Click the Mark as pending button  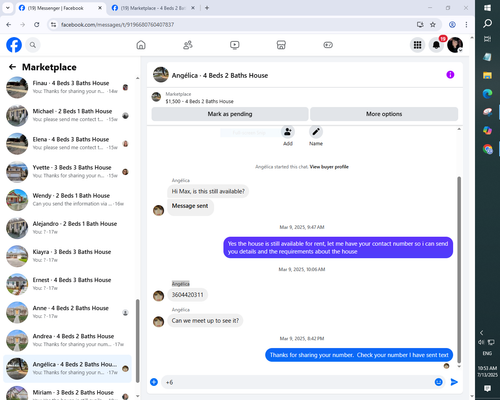[230, 114]
